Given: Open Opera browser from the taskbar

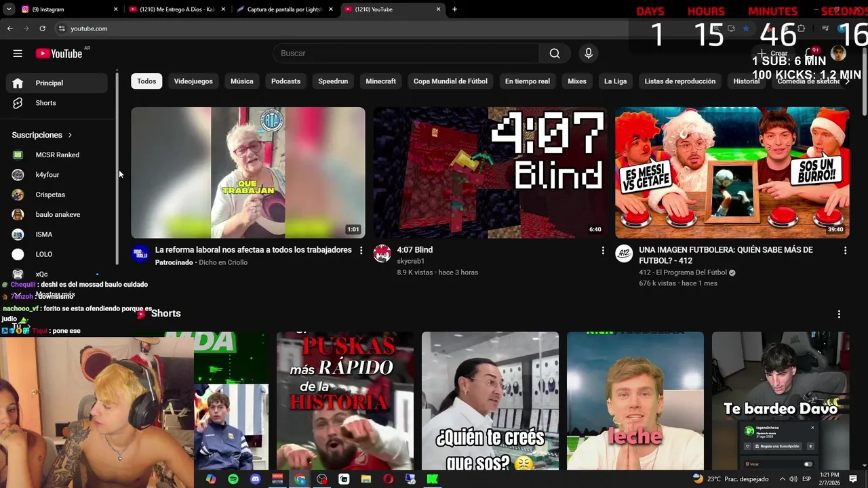Looking at the screenshot, I should (x=389, y=479).
